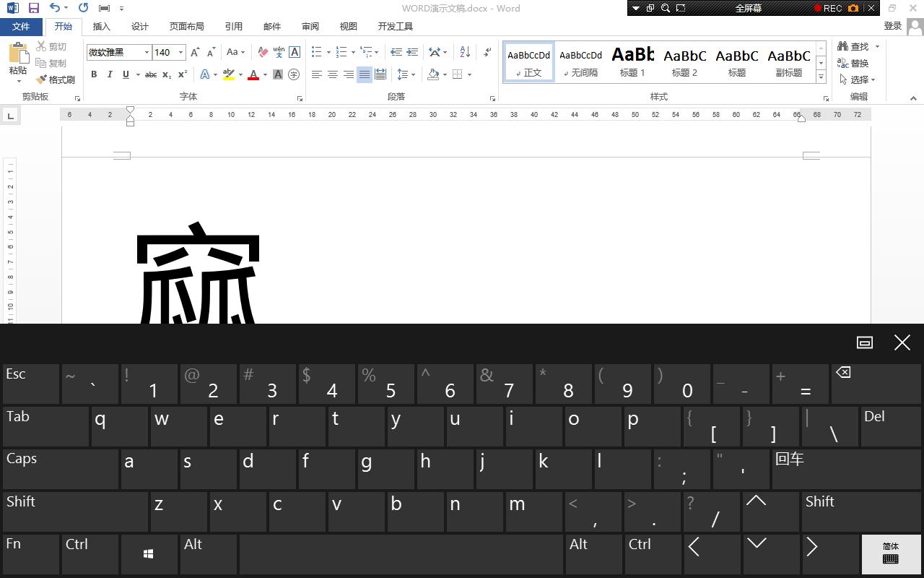The width and height of the screenshot is (924, 578).
Task: Apply italic formatting
Action: 109,74
